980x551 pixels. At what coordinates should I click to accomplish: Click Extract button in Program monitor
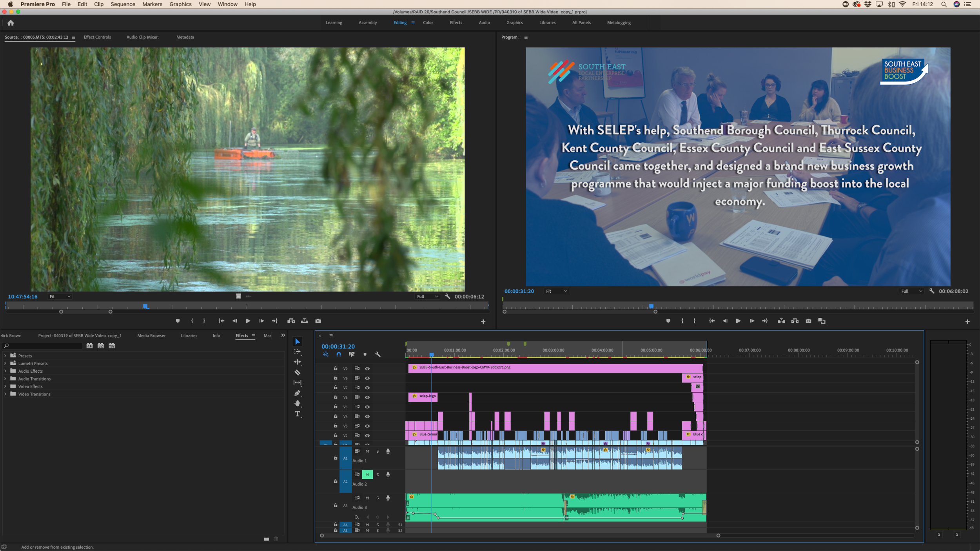(795, 321)
